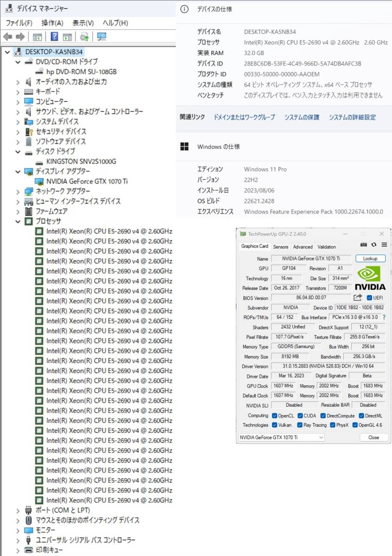
Task: Toggle the DirectML checkbox
Action: (x=361, y=416)
